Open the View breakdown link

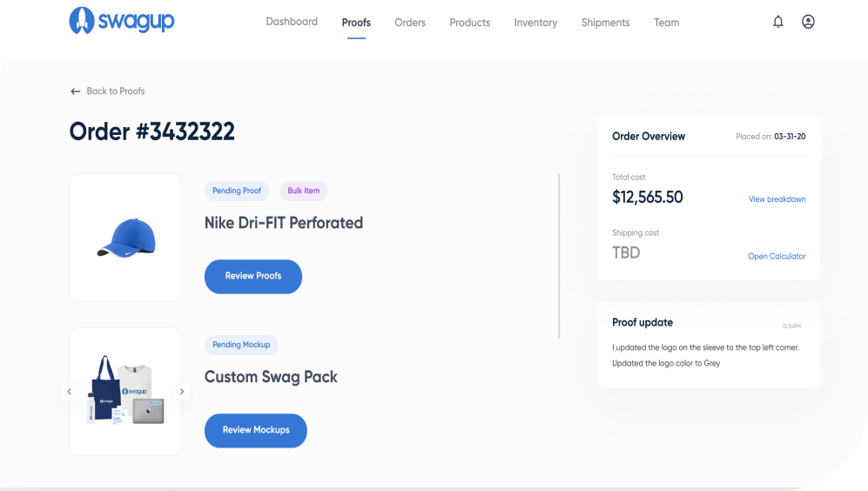[777, 199]
